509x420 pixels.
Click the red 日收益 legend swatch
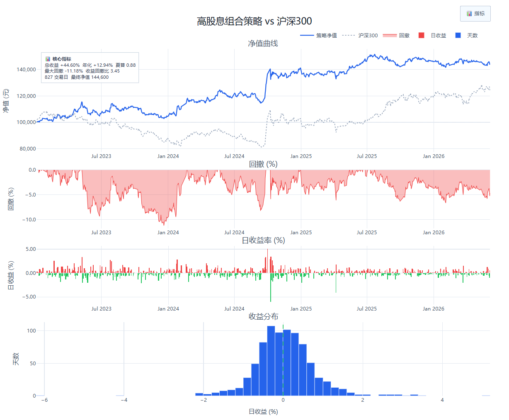click(x=421, y=36)
